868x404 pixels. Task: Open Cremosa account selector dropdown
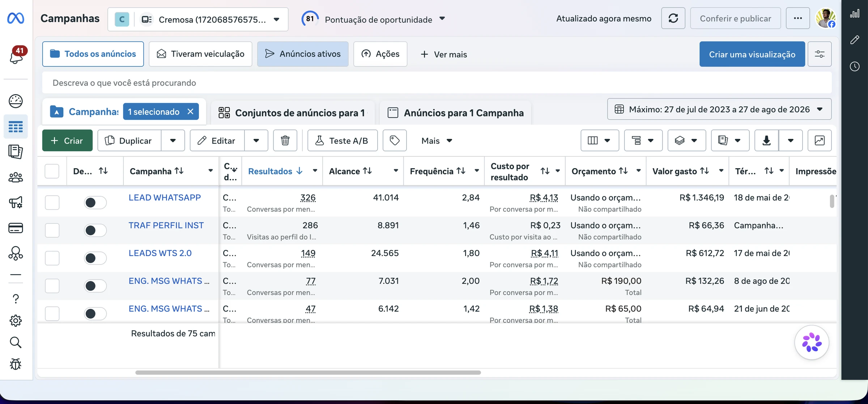click(x=198, y=19)
